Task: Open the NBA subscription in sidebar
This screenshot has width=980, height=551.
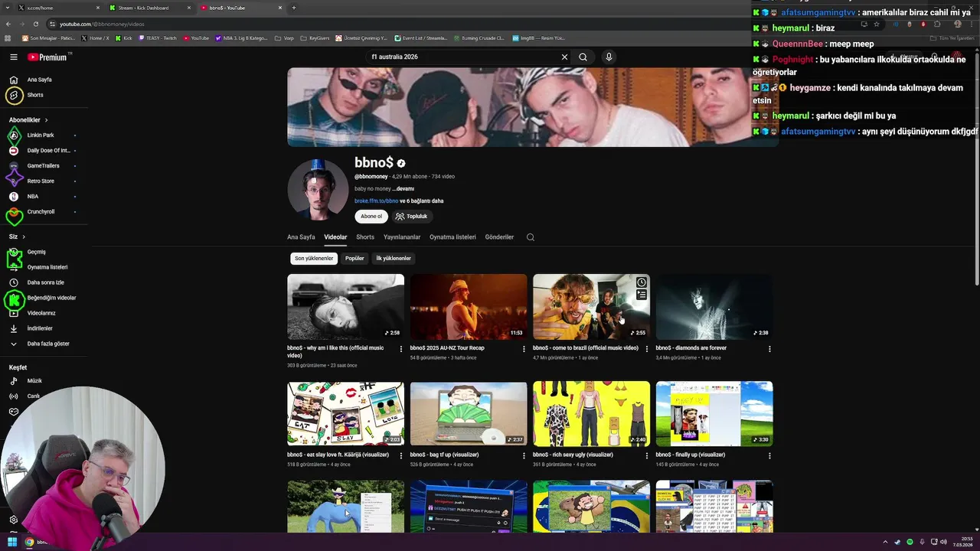Action: tap(33, 197)
